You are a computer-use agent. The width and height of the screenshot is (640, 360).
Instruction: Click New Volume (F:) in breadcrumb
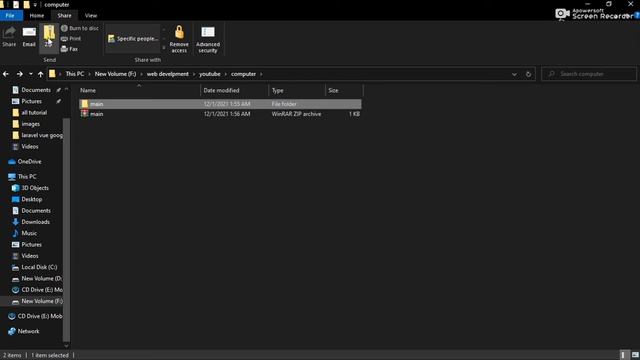[115, 74]
